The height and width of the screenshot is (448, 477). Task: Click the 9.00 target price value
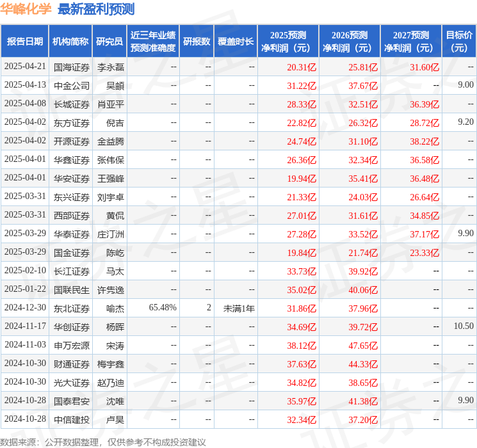(x=465, y=84)
